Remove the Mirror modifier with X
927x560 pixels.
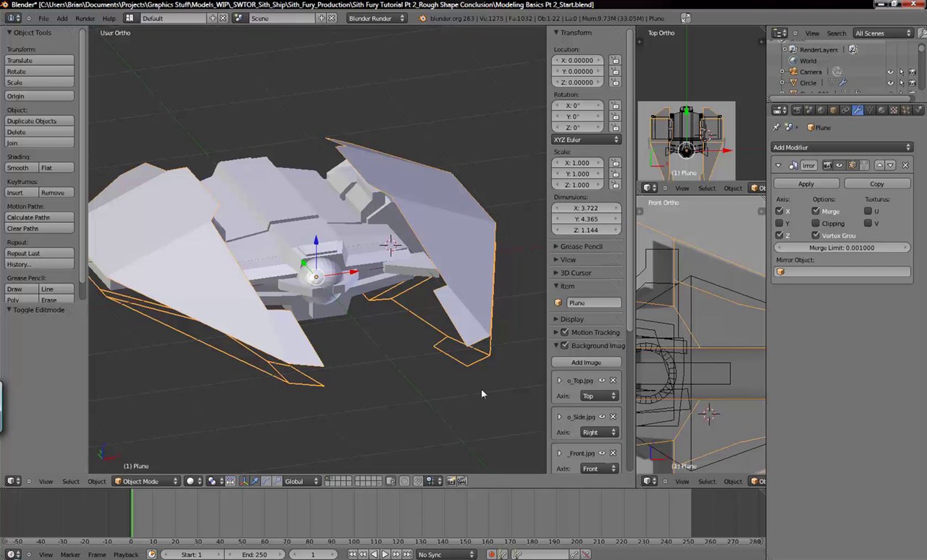[x=905, y=165]
